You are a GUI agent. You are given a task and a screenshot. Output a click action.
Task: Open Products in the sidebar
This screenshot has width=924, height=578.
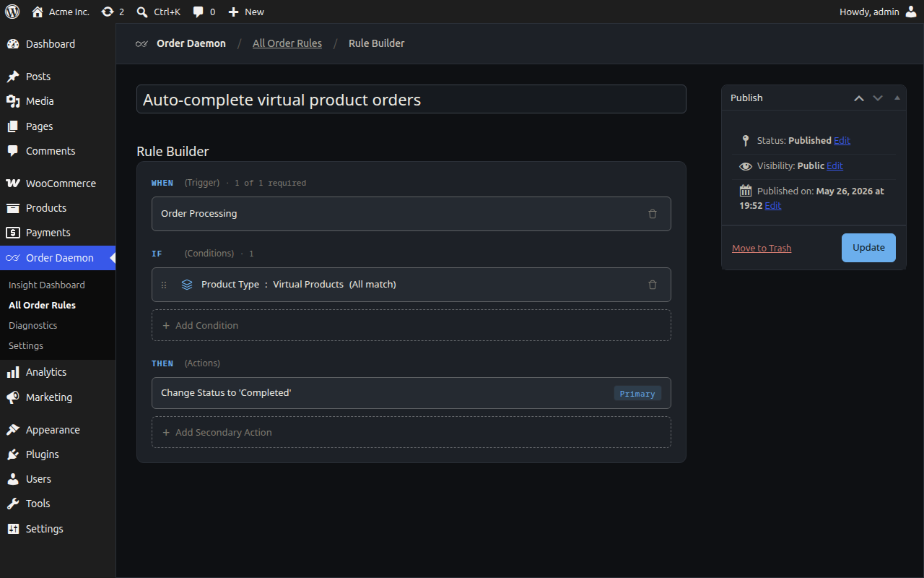pyautogui.click(x=58, y=208)
